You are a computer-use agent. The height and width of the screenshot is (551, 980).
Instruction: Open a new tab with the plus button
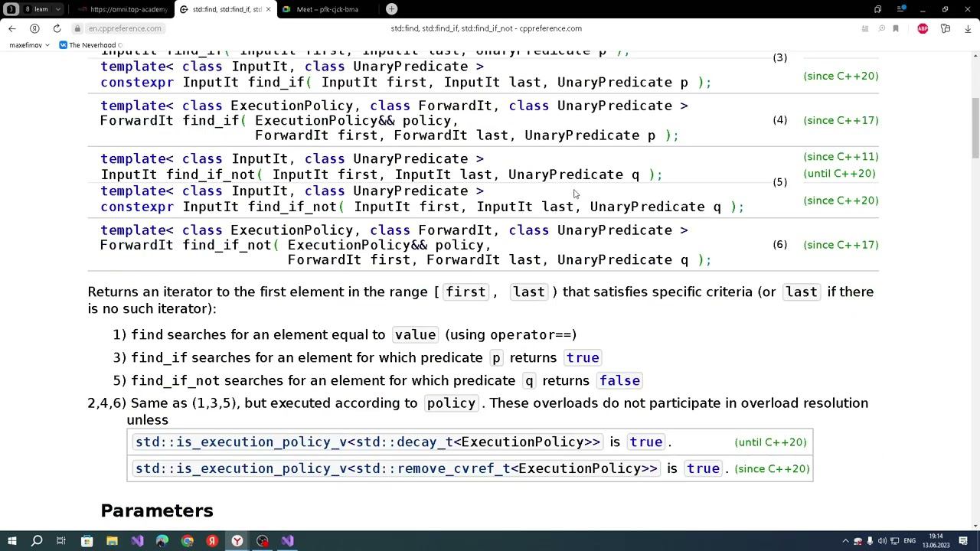pos(391,9)
